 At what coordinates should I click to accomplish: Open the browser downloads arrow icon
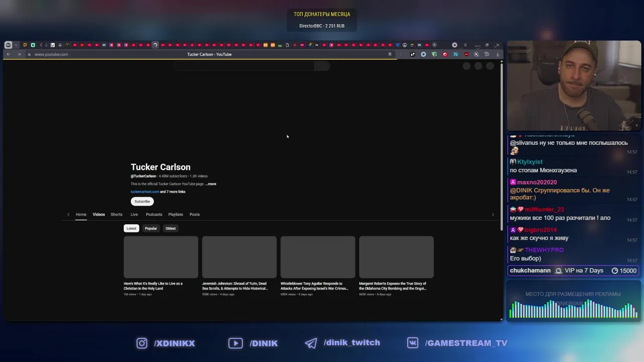click(498, 54)
